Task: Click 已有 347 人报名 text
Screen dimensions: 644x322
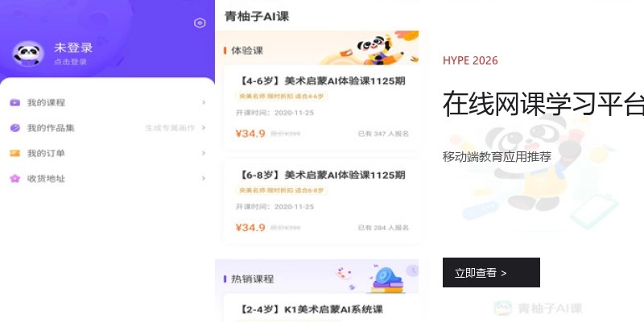Action: point(383,134)
